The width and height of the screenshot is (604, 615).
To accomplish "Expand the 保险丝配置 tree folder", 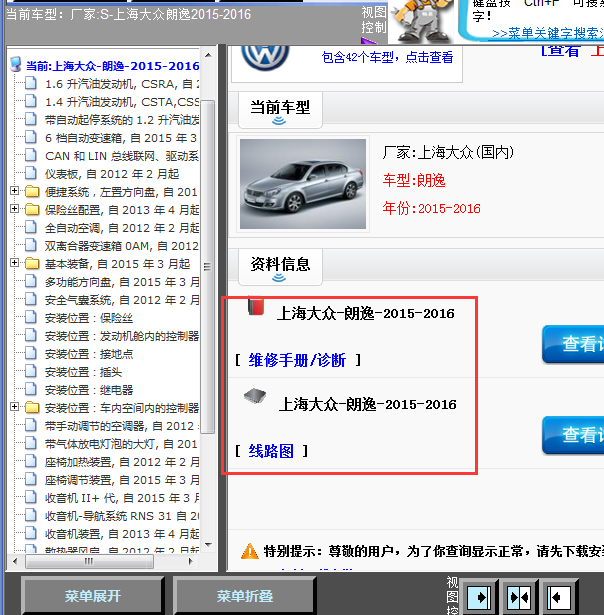I will (14, 209).
